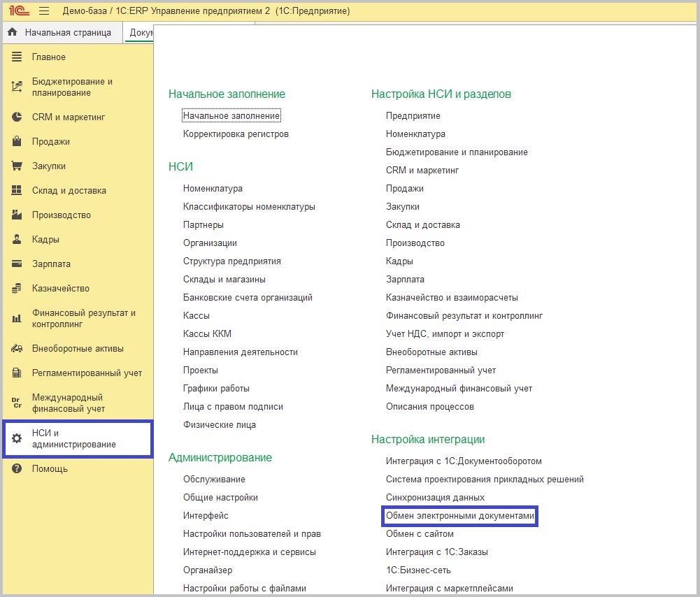The width and height of the screenshot is (700, 597).
Task: Open Интеграция с 1С:Документооборотом link
Action: pyautogui.click(x=464, y=461)
